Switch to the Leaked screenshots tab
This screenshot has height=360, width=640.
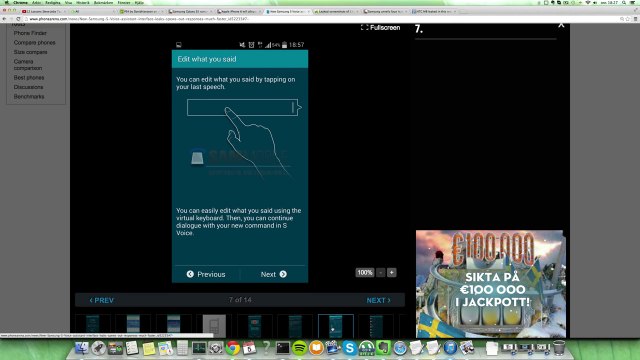(336, 11)
